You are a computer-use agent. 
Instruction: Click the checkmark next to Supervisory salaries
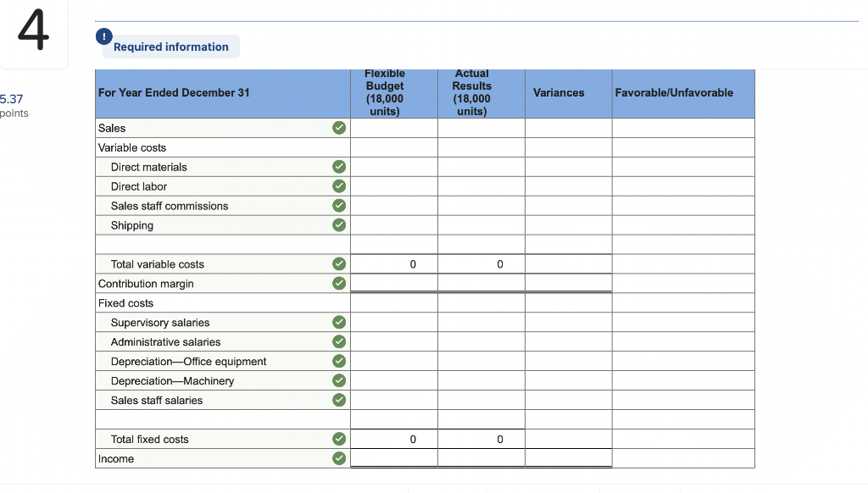tap(338, 322)
